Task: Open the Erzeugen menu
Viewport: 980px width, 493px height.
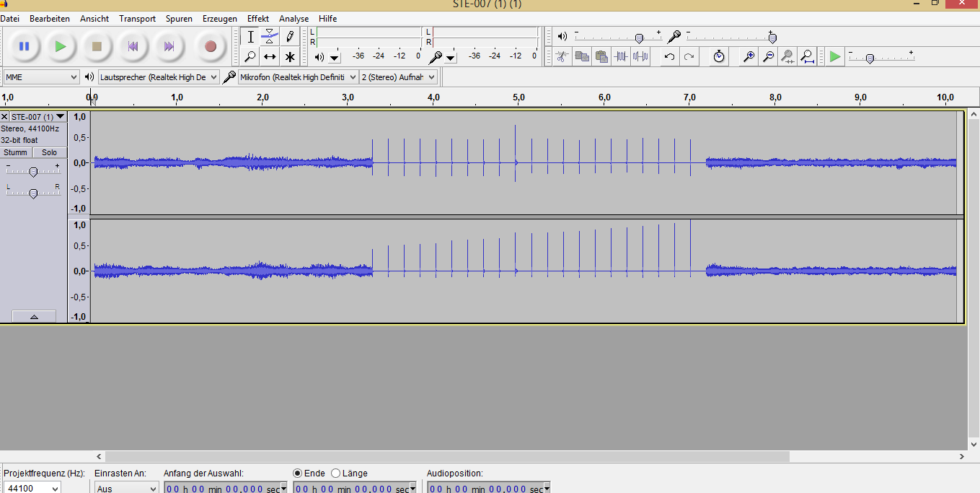Action: pyautogui.click(x=220, y=19)
